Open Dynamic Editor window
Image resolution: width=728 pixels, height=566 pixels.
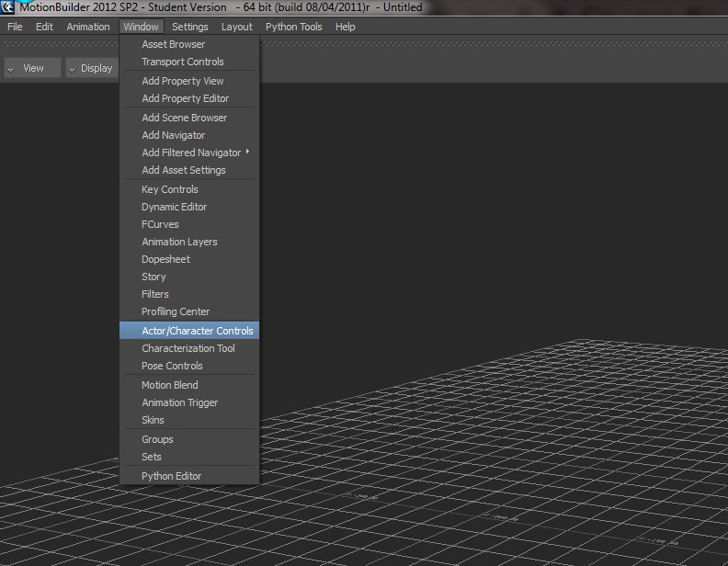pos(189,207)
